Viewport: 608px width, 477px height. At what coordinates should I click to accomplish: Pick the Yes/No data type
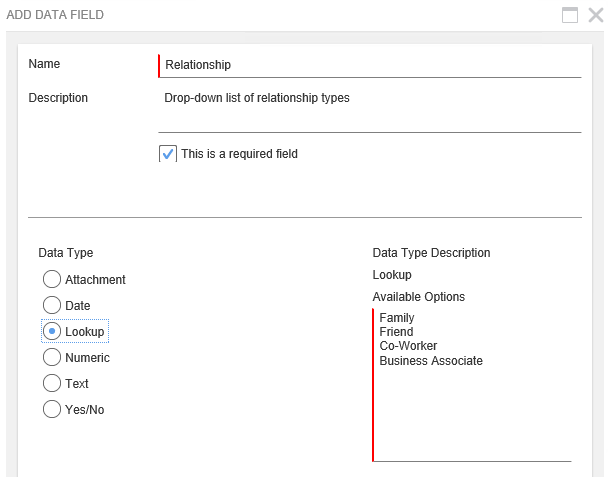click(52, 410)
